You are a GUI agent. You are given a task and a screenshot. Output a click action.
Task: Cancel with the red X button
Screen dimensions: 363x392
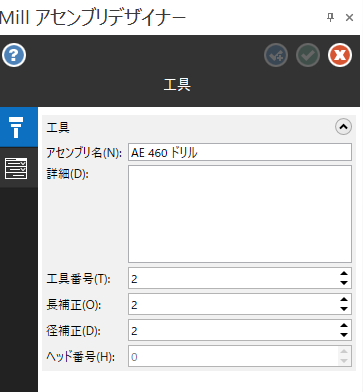340,55
